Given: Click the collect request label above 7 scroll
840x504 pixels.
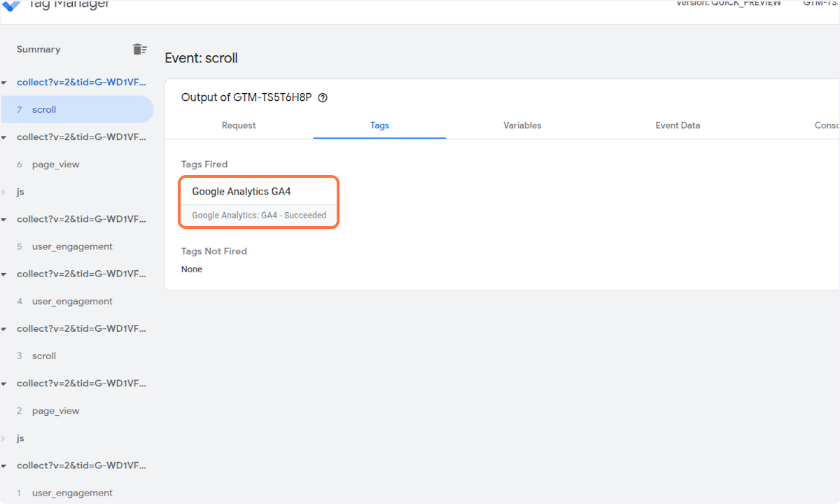Looking at the screenshot, I should [x=82, y=82].
